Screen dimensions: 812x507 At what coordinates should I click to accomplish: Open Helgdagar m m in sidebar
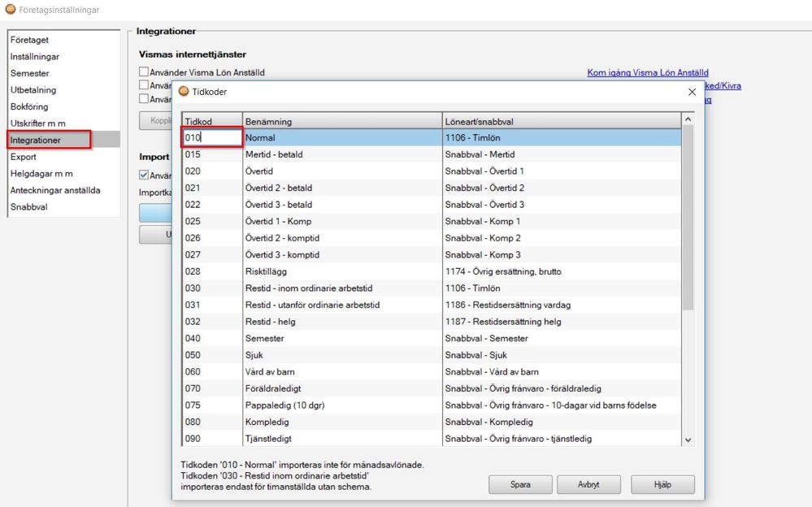(x=41, y=173)
